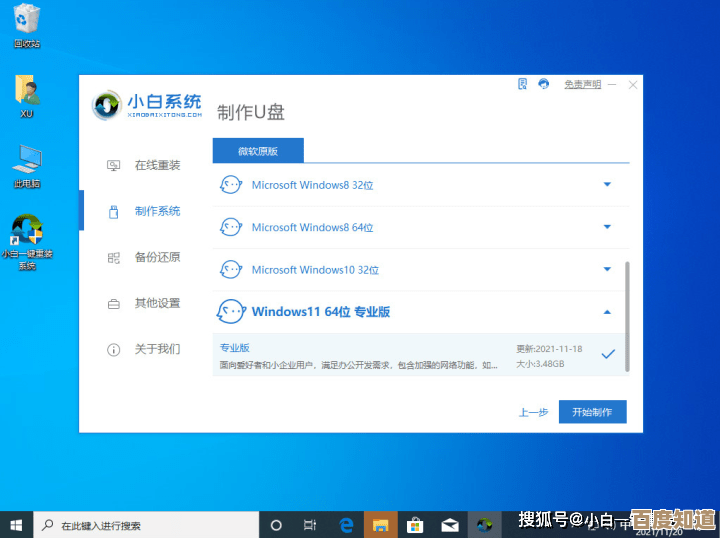Expand the Microsoft Windows10 32位 entry
720x538 pixels.
[607, 270]
